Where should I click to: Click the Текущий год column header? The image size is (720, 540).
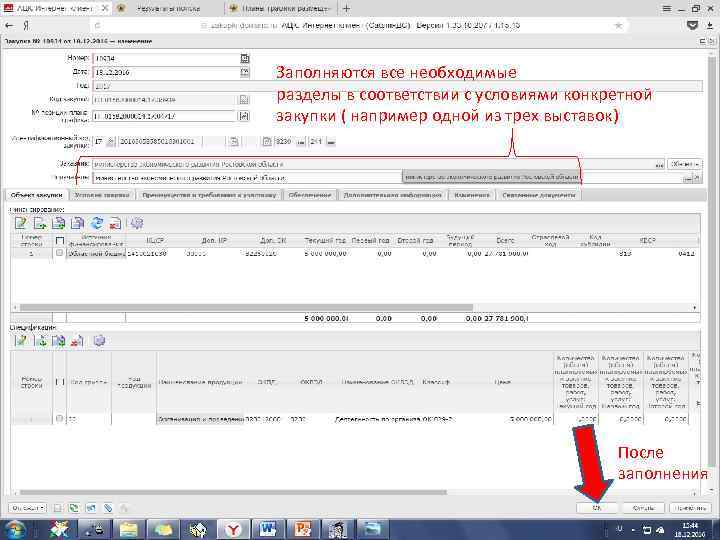tap(325, 240)
